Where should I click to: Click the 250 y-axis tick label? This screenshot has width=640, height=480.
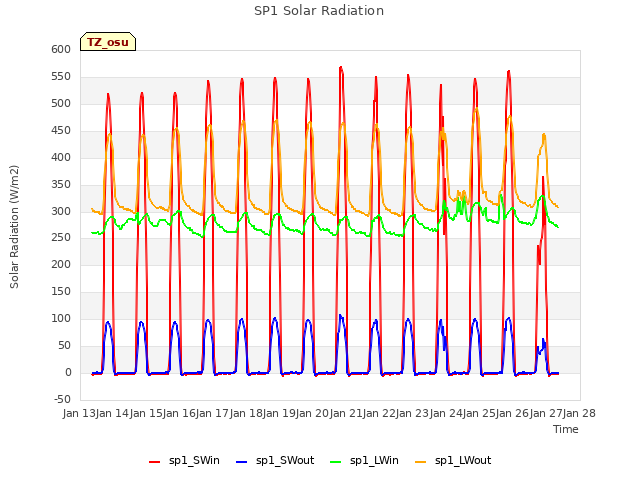61,238
